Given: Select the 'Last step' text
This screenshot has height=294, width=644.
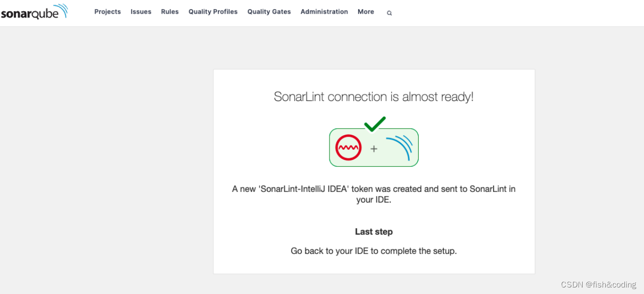Looking at the screenshot, I should coord(374,232).
